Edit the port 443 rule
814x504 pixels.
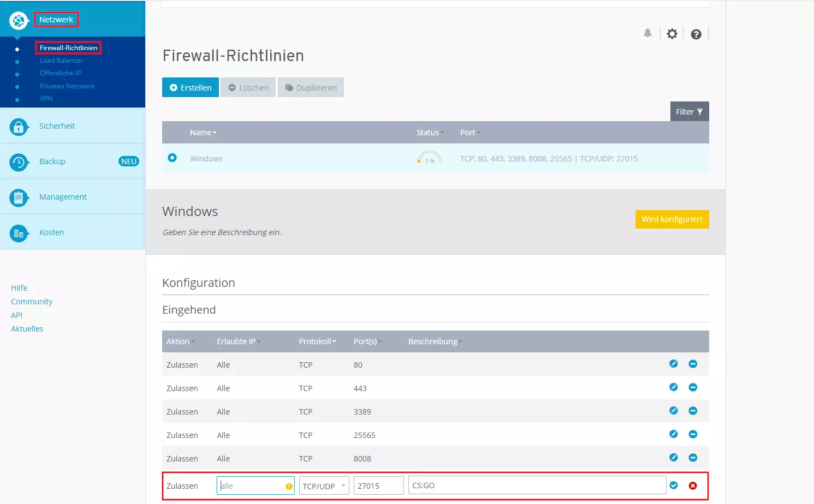[674, 387]
